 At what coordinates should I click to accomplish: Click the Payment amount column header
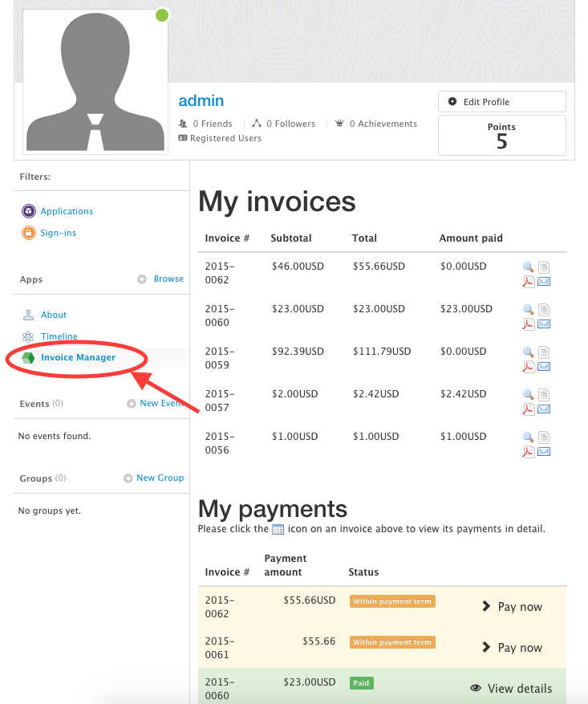(286, 565)
